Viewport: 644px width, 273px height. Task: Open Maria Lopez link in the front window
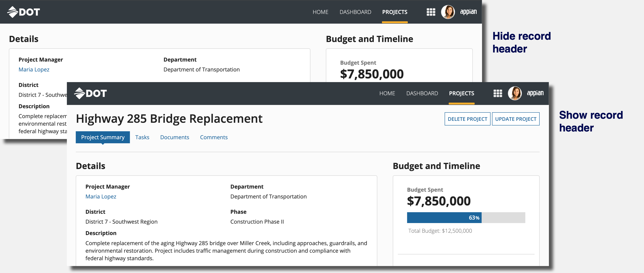point(101,197)
